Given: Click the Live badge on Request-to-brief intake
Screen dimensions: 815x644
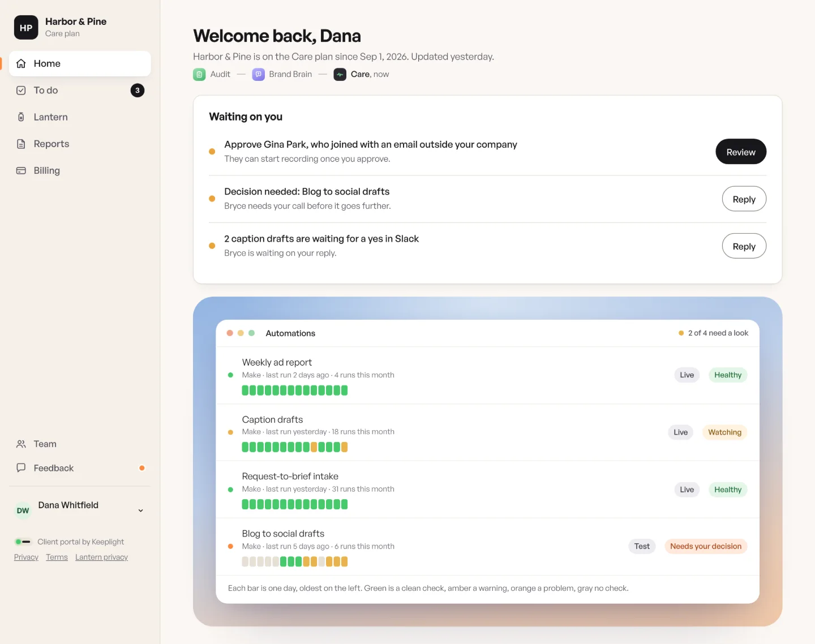Looking at the screenshot, I should tap(687, 490).
